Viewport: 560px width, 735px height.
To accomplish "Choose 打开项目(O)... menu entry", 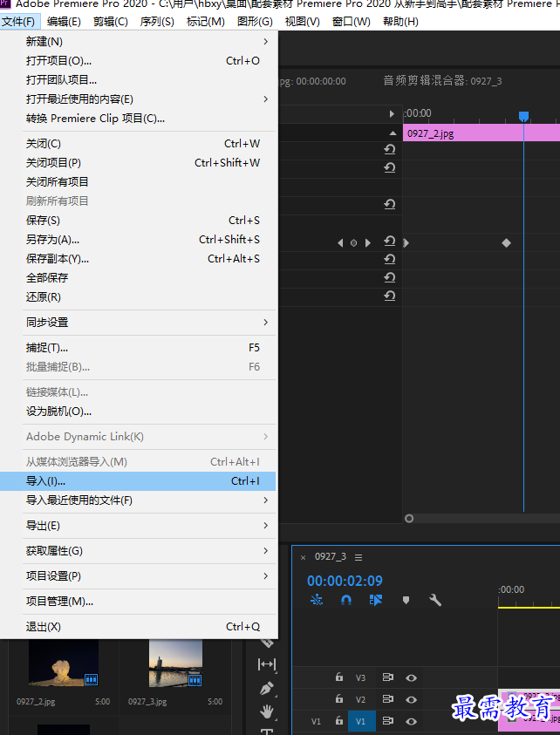I will coord(138,61).
